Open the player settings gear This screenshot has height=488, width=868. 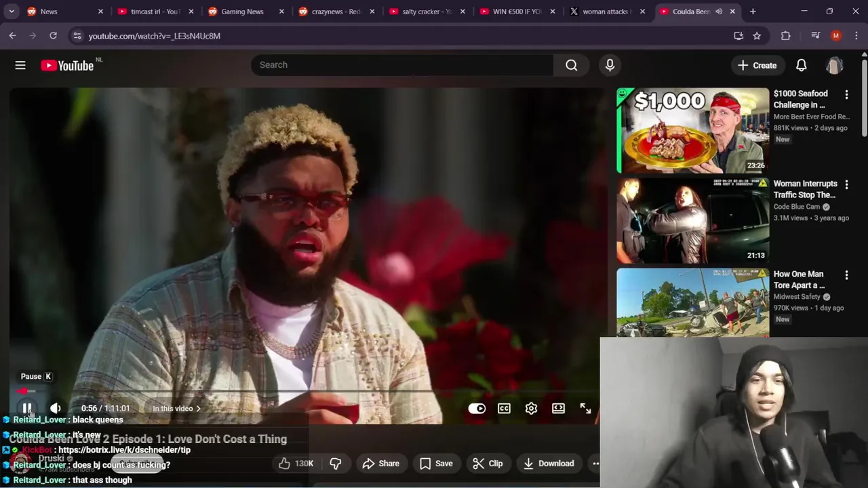(x=531, y=409)
